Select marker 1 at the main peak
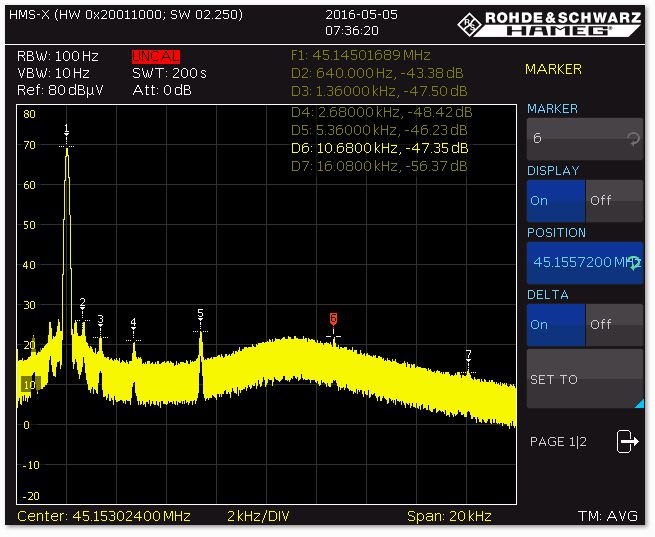Image resolution: width=655 pixels, height=537 pixels. tap(67, 130)
